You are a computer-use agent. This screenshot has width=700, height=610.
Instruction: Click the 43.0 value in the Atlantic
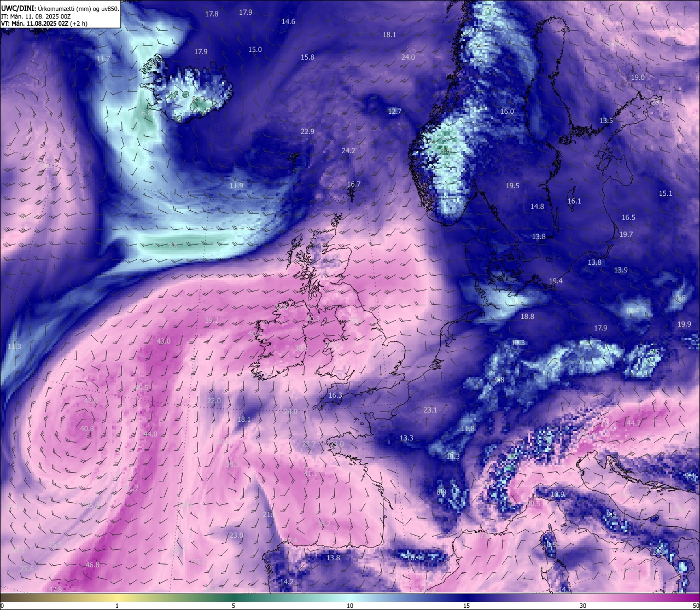[x=164, y=341]
